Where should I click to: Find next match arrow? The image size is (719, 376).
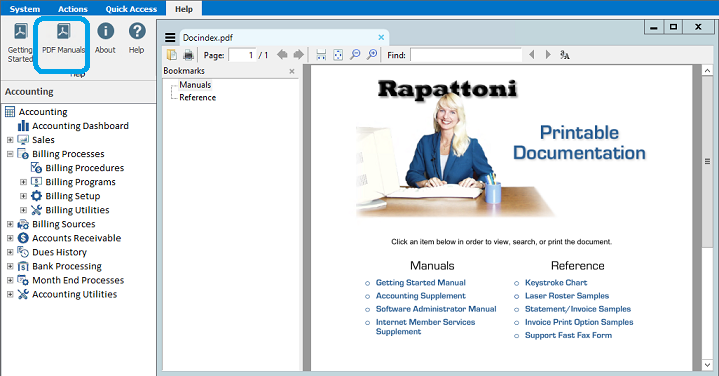(x=548, y=55)
